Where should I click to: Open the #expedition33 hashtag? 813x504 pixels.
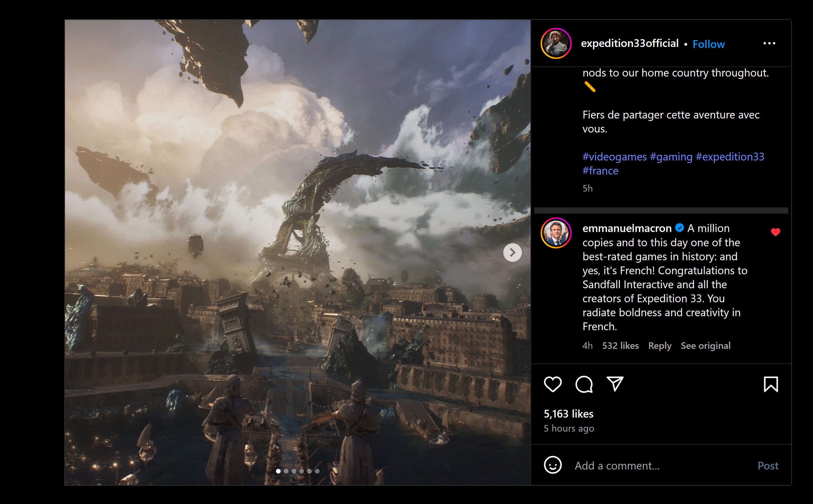730,157
